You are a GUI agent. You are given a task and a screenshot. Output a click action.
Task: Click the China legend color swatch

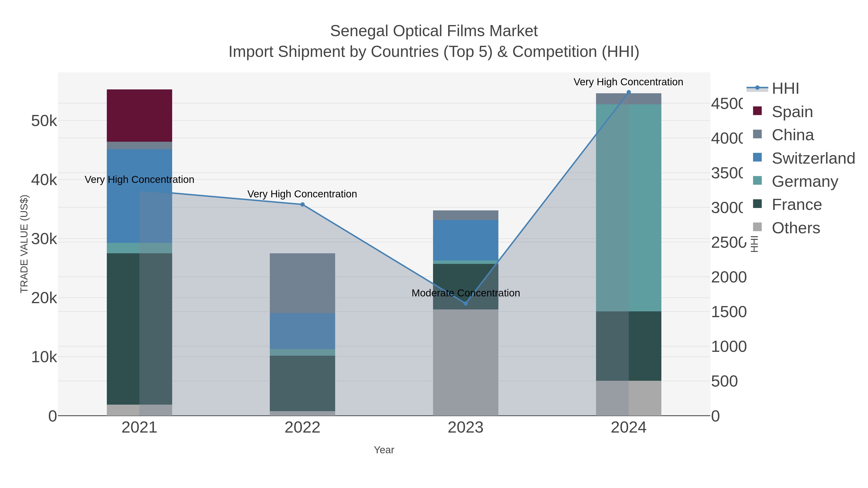tap(757, 134)
